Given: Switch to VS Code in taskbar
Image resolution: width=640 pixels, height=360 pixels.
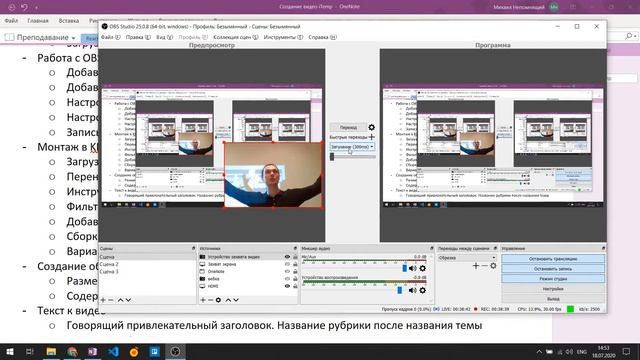Looking at the screenshot, I should [113, 352].
